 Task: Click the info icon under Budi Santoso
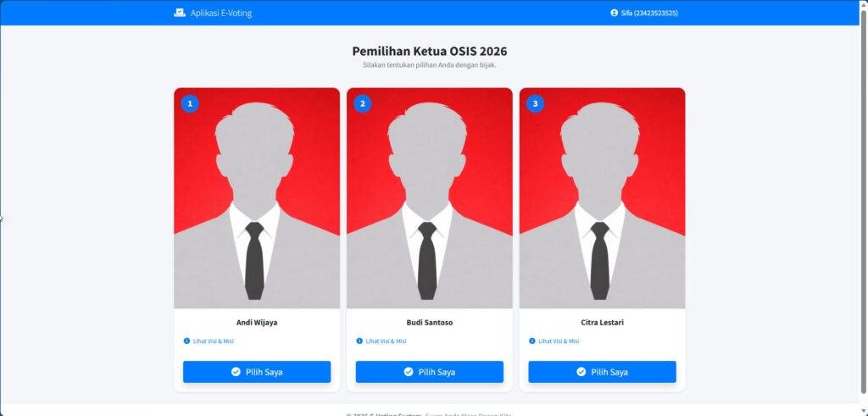359,341
